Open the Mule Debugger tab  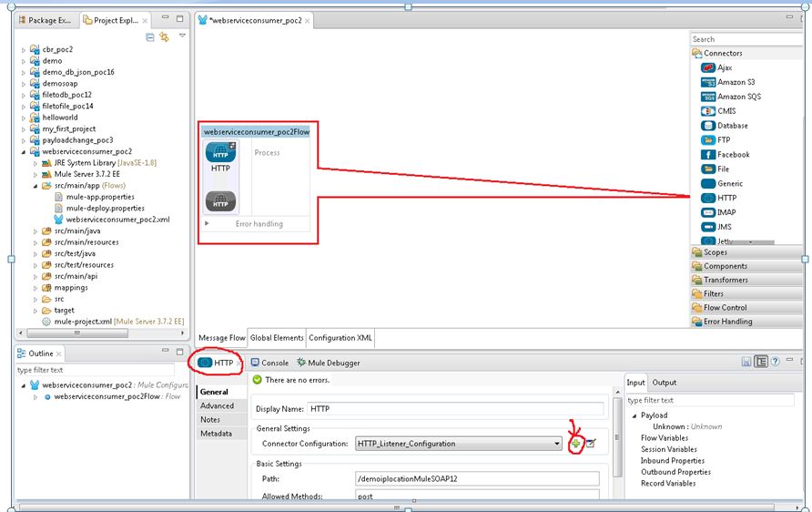click(x=329, y=363)
